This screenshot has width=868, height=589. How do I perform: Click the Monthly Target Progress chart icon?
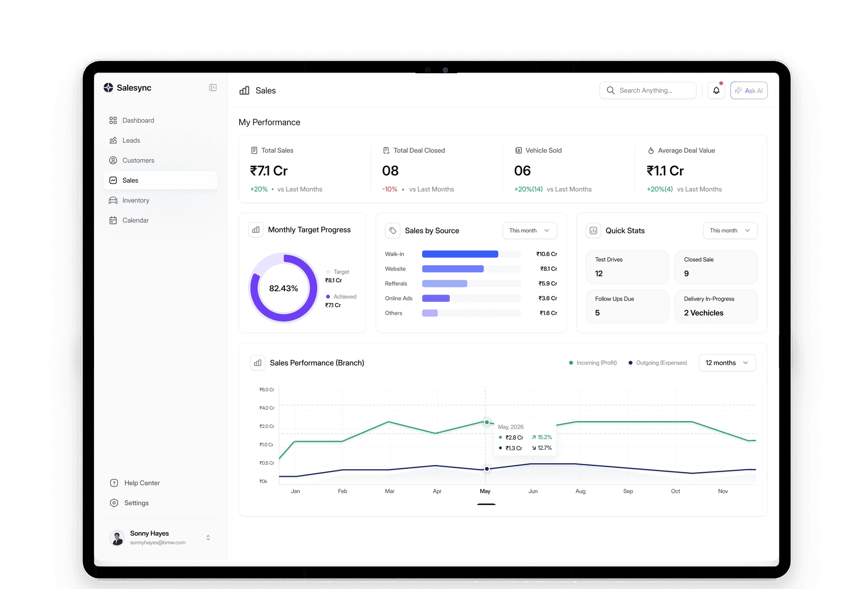coord(256,230)
